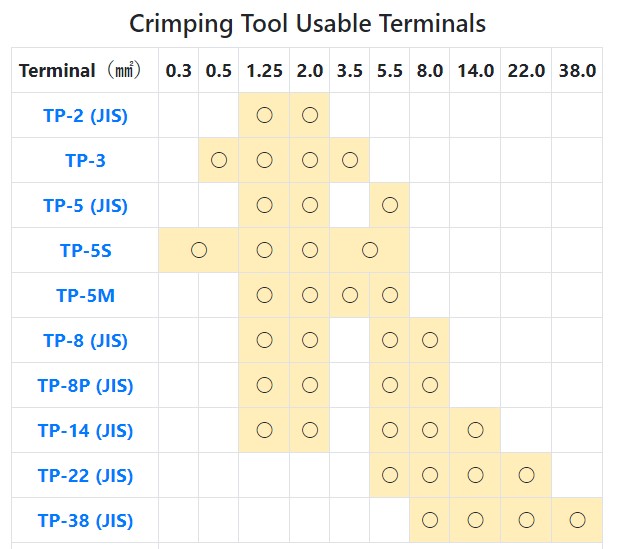Viewport: 637px width, 549px height.
Task: Follow the TP-5S link
Action: click(85, 250)
